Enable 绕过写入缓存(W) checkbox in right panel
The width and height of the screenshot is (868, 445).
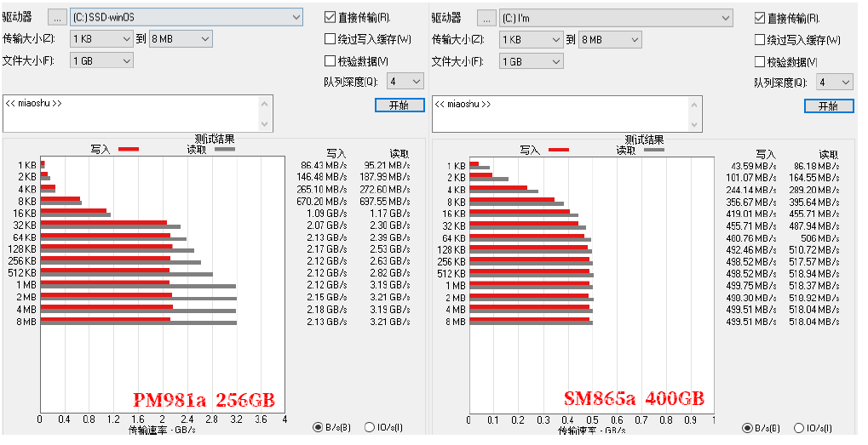coord(760,40)
